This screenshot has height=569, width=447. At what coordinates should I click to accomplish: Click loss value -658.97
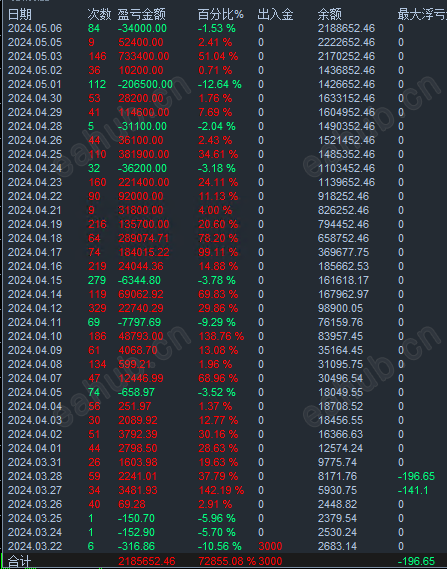pyautogui.click(x=136, y=392)
